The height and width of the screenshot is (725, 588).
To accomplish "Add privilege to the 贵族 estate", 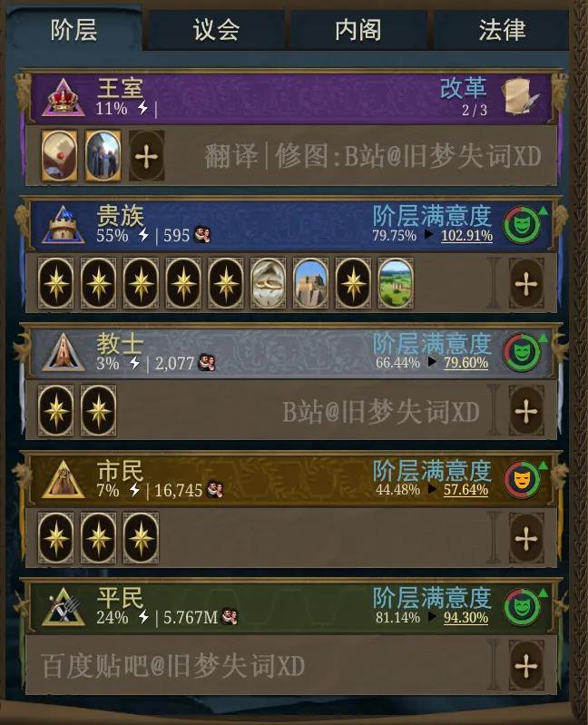I will (526, 283).
